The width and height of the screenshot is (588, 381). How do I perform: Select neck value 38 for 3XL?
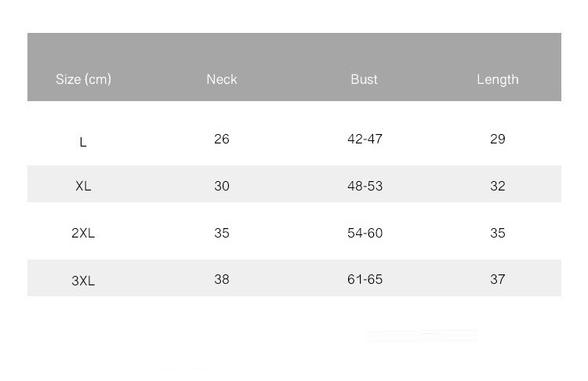click(x=222, y=279)
